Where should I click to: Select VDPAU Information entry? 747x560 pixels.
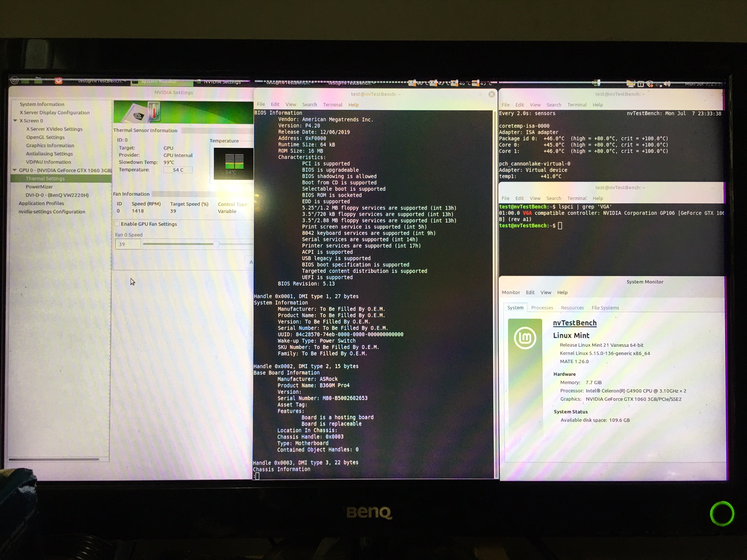48,162
